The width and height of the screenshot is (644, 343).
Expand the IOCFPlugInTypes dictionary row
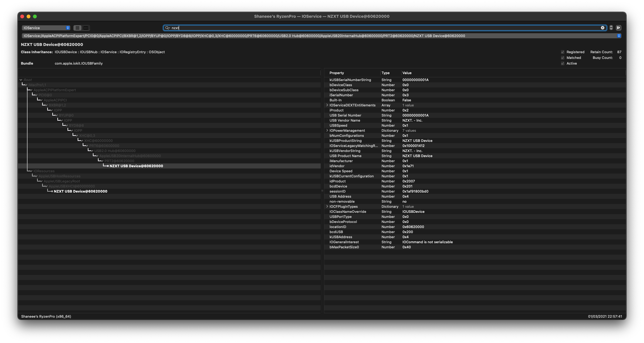[x=327, y=206]
